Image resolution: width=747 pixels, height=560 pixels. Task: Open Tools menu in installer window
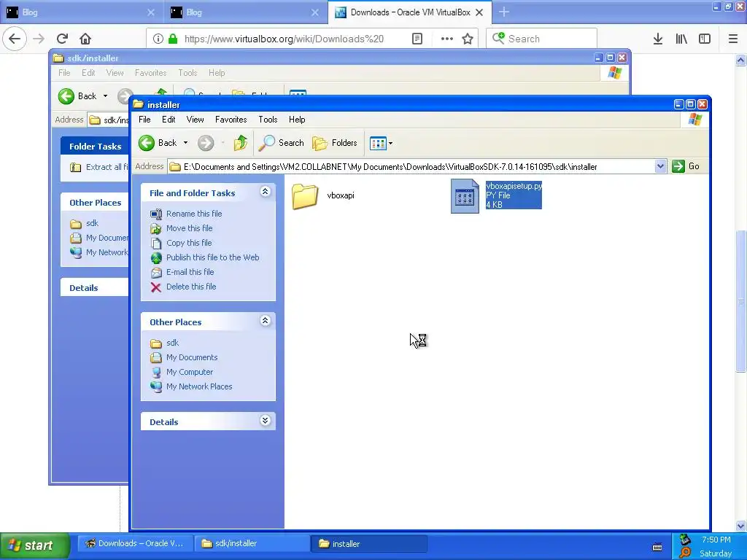point(268,120)
